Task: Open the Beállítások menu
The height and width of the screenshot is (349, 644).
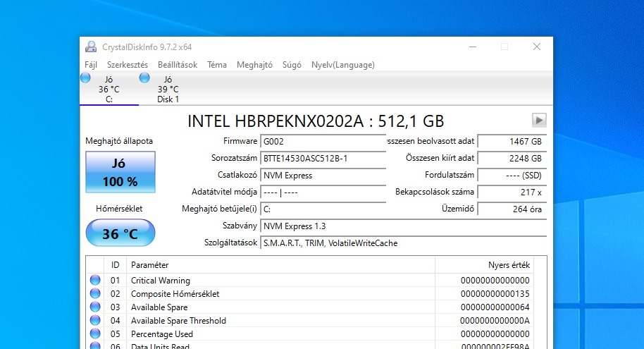Action: [x=178, y=65]
